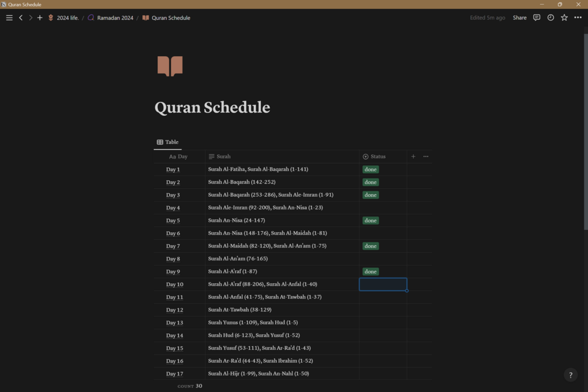The height and width of the screenshot is (392, 588).
Task: Click the 2024 life. breadcrumb
Action: click(63, 18)
